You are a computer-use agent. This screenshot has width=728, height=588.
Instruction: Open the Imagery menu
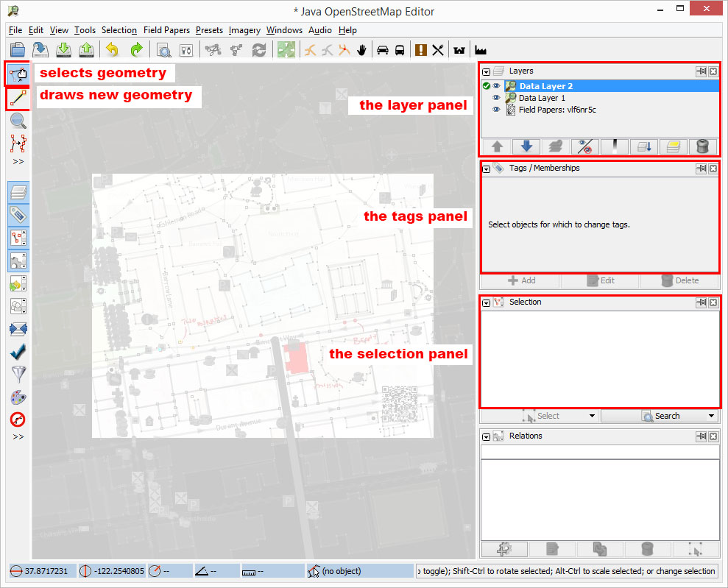click(244, 30)
